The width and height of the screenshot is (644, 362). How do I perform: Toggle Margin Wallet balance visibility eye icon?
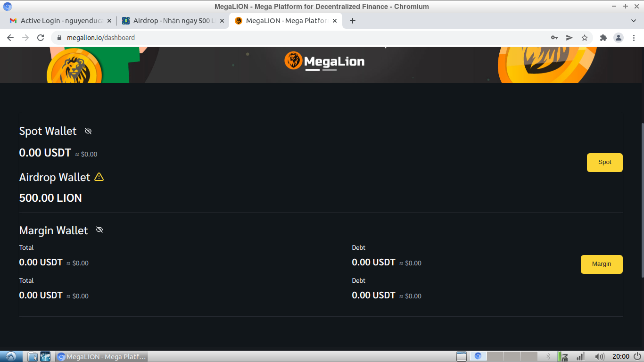(99, 230)
